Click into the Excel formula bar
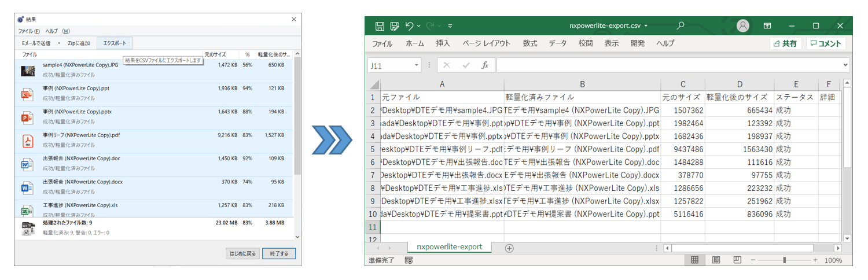 click(x=668, y=65)
